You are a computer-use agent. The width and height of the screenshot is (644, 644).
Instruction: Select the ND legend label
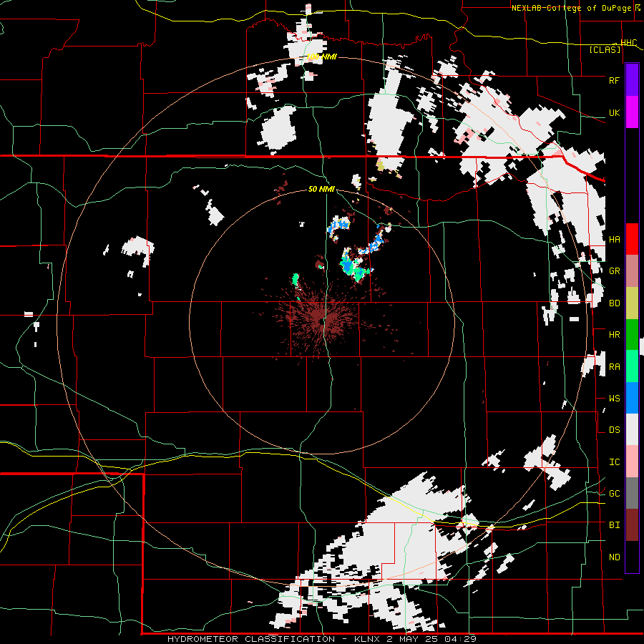(x=614, y=557)
